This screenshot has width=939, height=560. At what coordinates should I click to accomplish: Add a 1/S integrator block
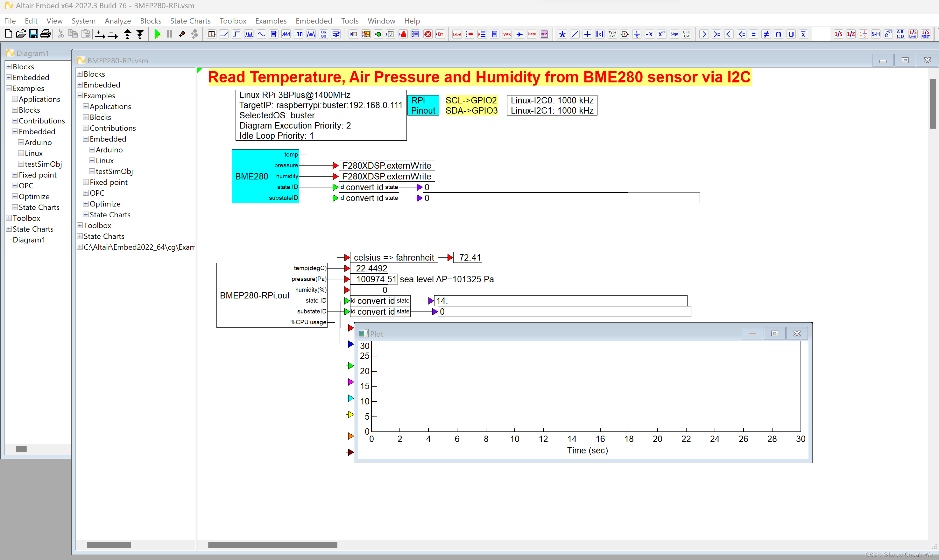click(838, 34)
